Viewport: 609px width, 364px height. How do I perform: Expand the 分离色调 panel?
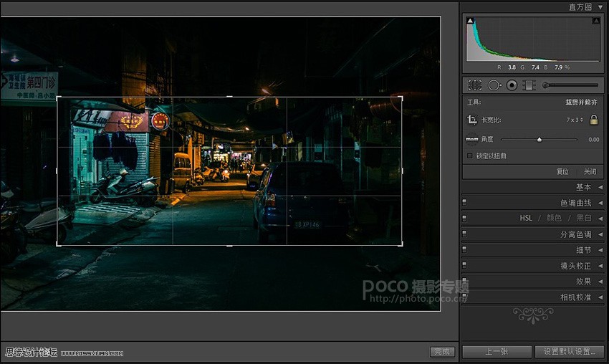[x=600, y=234]
